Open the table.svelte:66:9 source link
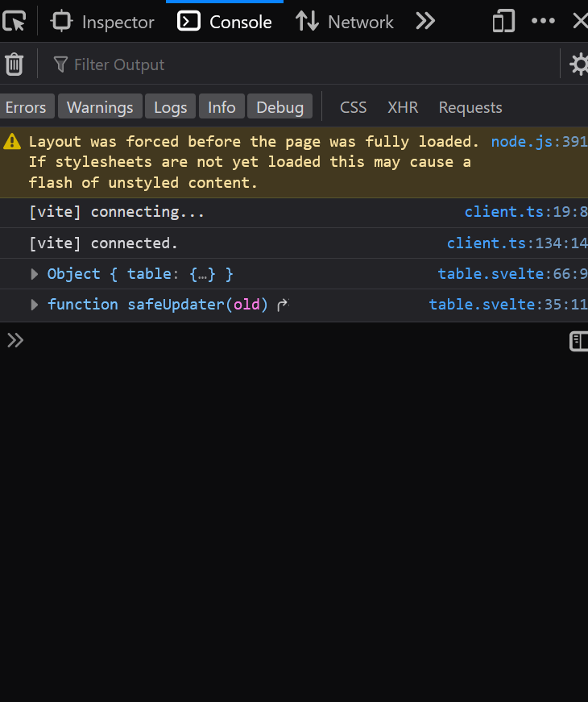The image size is (588, 702). 513,273
